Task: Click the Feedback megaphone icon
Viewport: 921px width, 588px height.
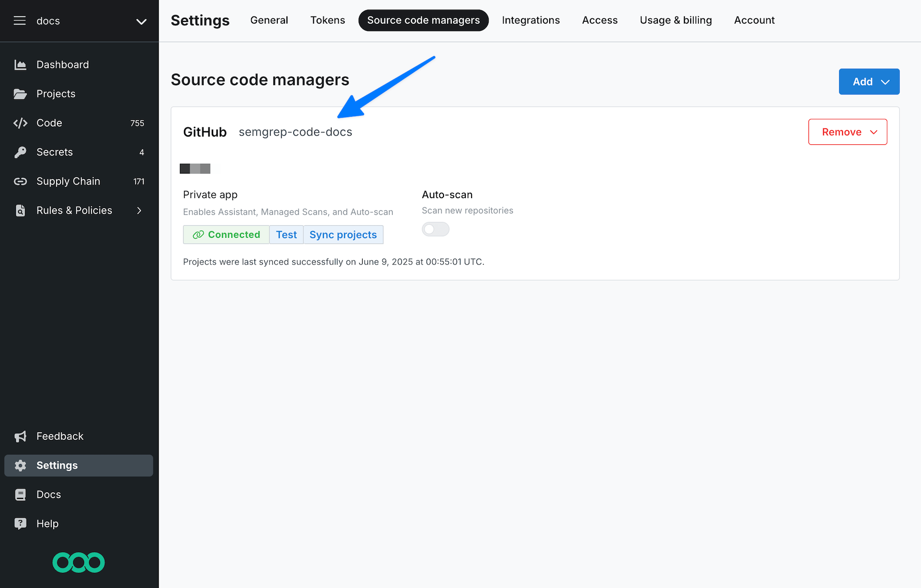Action: click(x=20, y=436)
